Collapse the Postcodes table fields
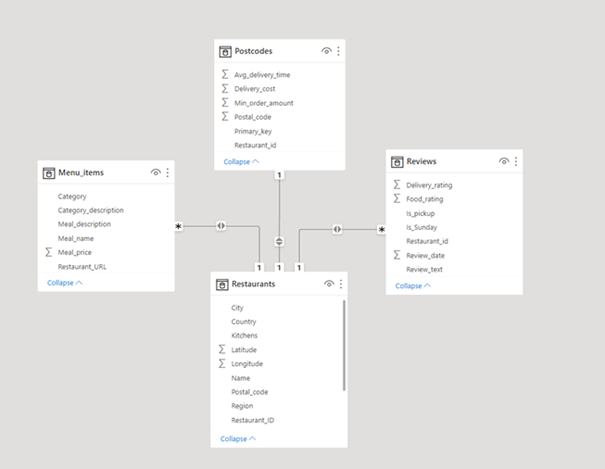 point(241,161)
